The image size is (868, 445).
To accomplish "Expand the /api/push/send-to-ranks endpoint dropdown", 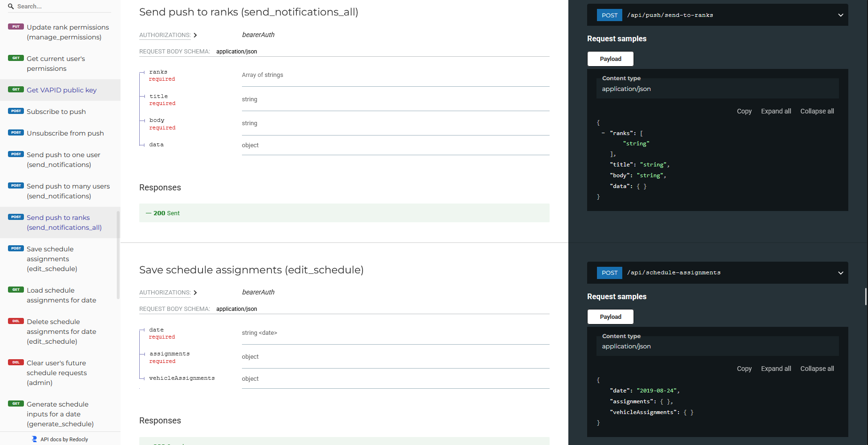I will tap(840, 15).
